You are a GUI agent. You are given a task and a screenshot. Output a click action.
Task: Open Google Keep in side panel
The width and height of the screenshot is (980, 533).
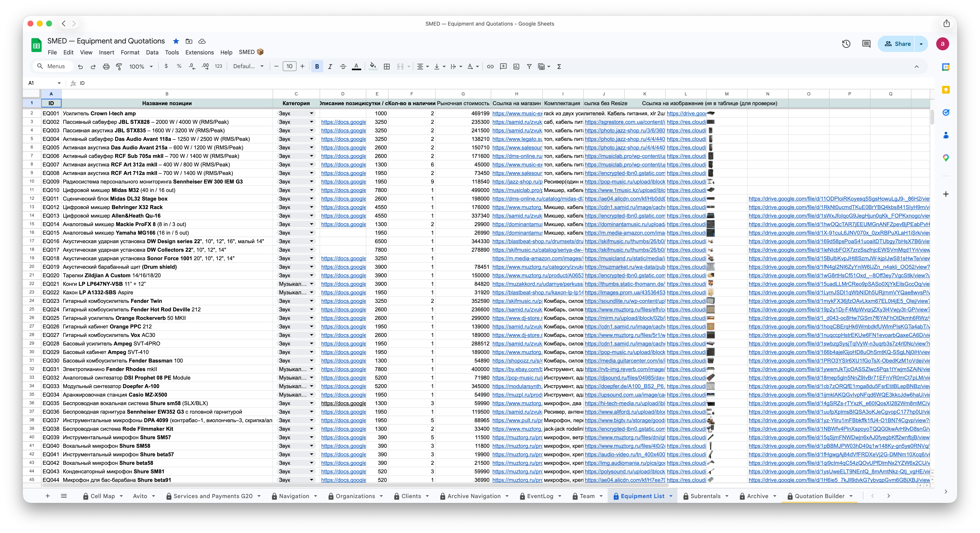point(946,90)
